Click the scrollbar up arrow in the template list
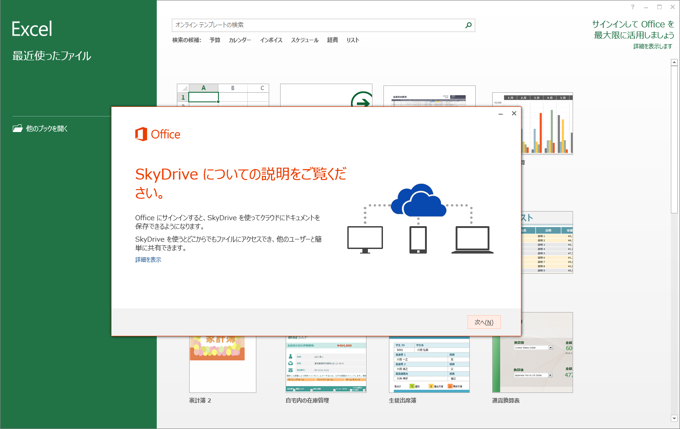Image resolution: width=680 pixels, height=429 pixels. (674, 62)
